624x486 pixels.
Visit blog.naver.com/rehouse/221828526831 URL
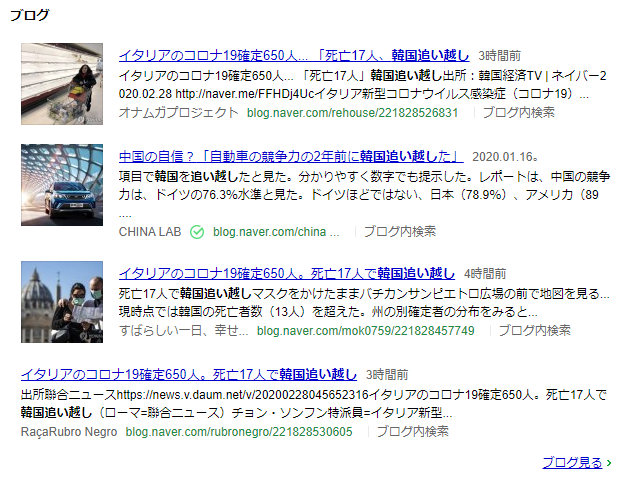coord(352,113)
